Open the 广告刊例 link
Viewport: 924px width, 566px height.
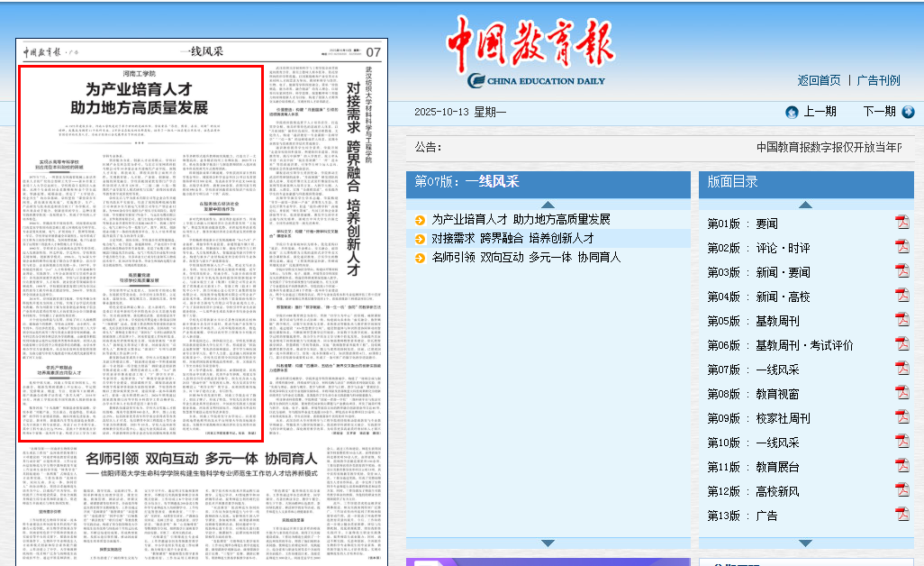click(878, 80)
